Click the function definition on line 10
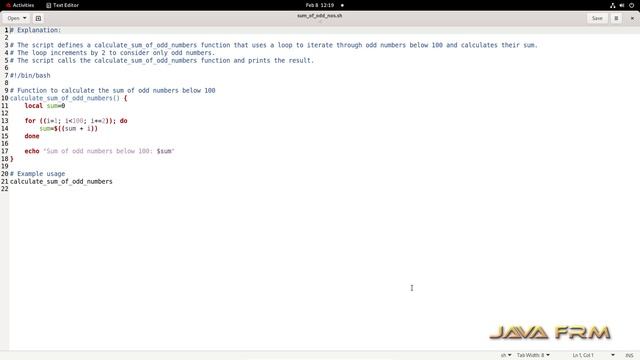This screenshot has height=360, width=640. [69, 98]
